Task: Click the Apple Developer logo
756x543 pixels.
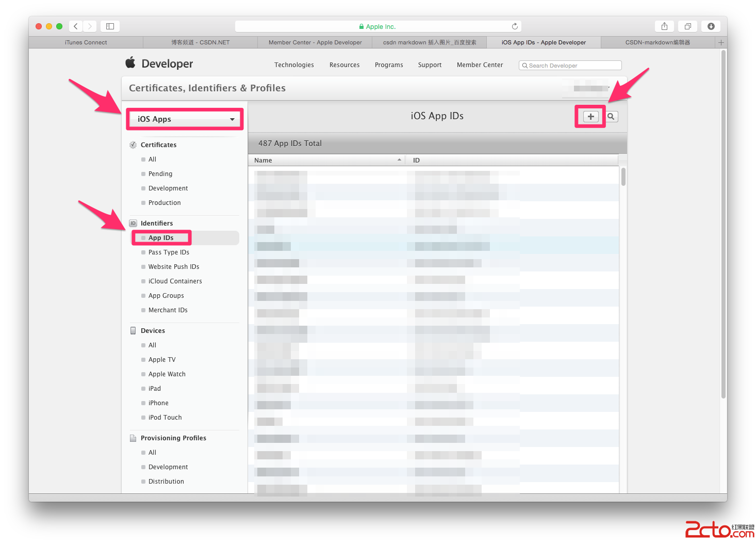Action: click(159, 63)
